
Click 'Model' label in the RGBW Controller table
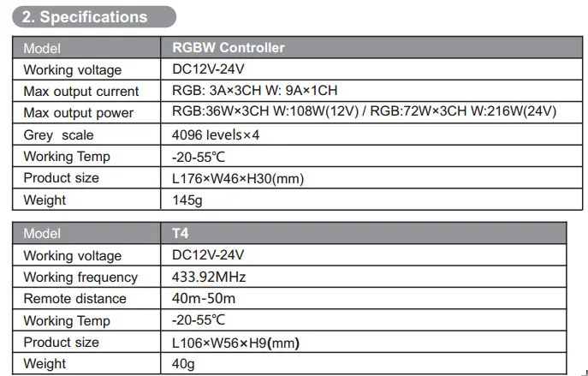42,49
